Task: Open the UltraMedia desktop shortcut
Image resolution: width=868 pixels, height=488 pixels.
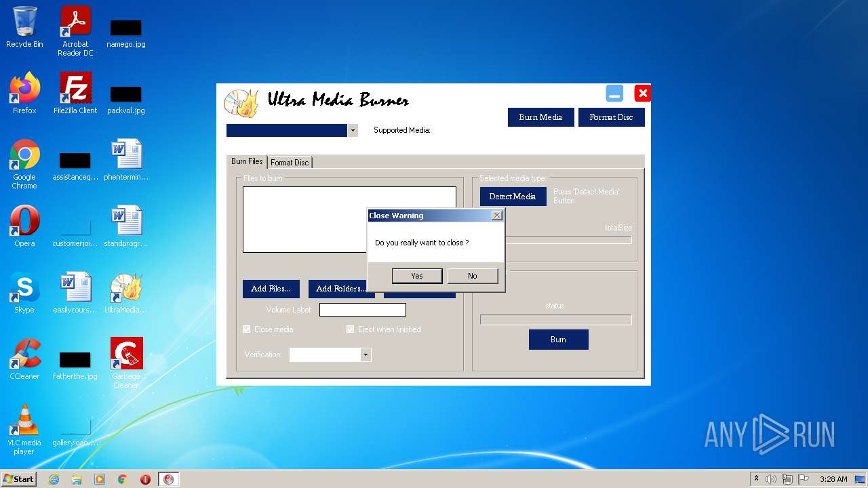Action: pos(126,293)
